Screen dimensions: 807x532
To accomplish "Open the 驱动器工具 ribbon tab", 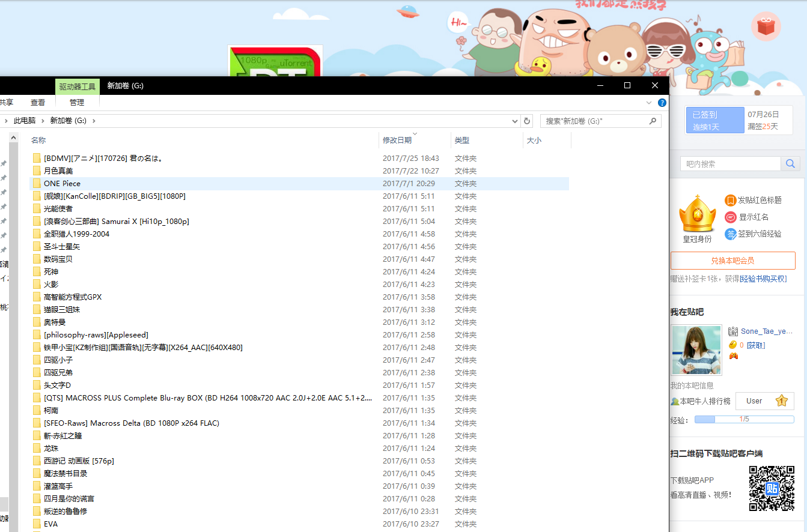I will click(x=77, y=86).
